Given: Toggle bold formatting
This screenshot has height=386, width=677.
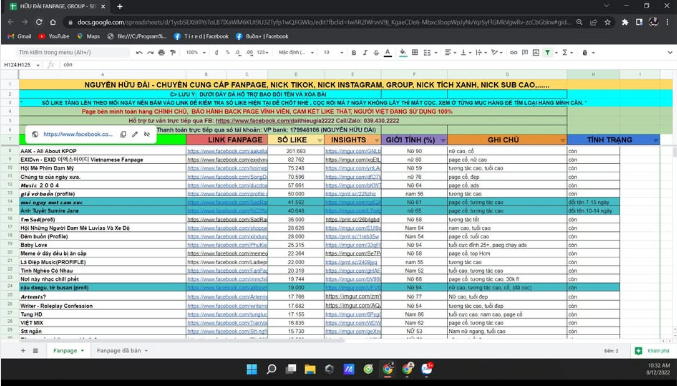Looking at the screenshot, I should pyautogui.click(x=354, y=52).
